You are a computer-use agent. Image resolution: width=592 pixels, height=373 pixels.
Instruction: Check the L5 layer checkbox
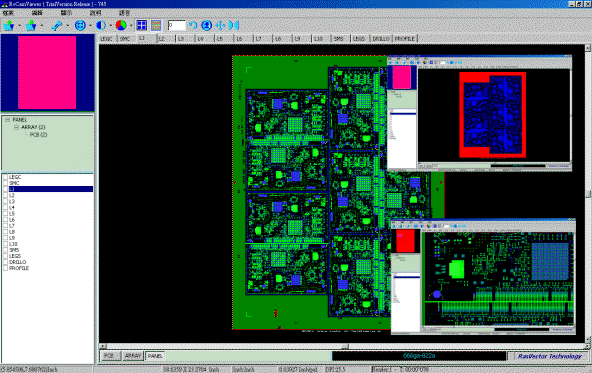(5, 213)
